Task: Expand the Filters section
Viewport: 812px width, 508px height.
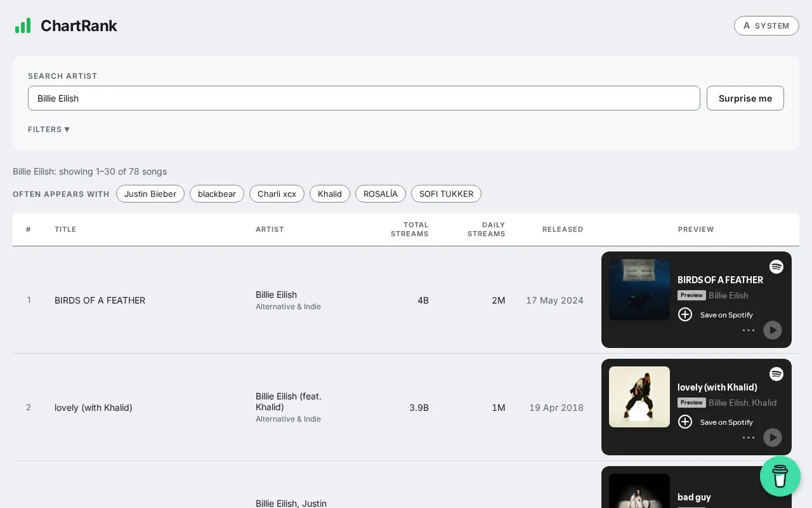Action: (49, 130)
